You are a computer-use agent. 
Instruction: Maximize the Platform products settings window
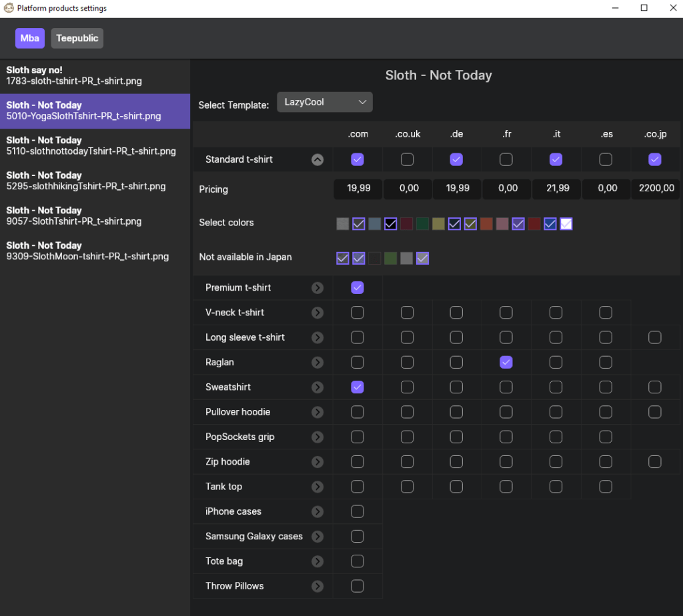644,8
